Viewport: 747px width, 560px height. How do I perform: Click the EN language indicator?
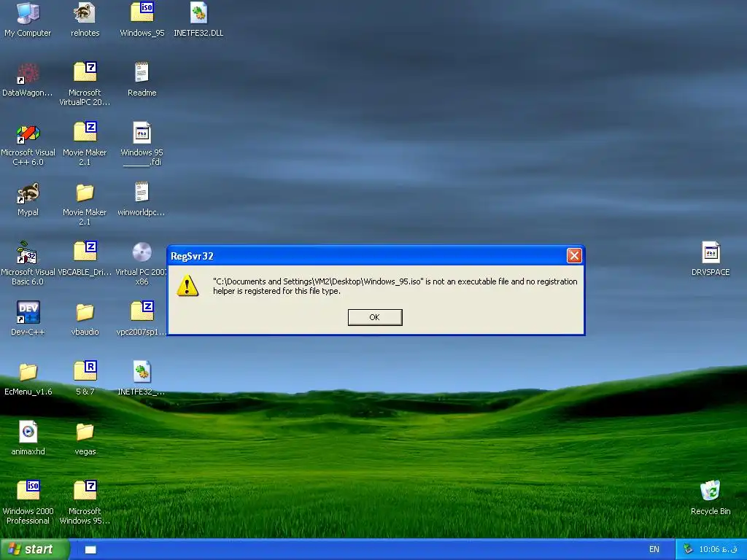click(x=654, y=549)
